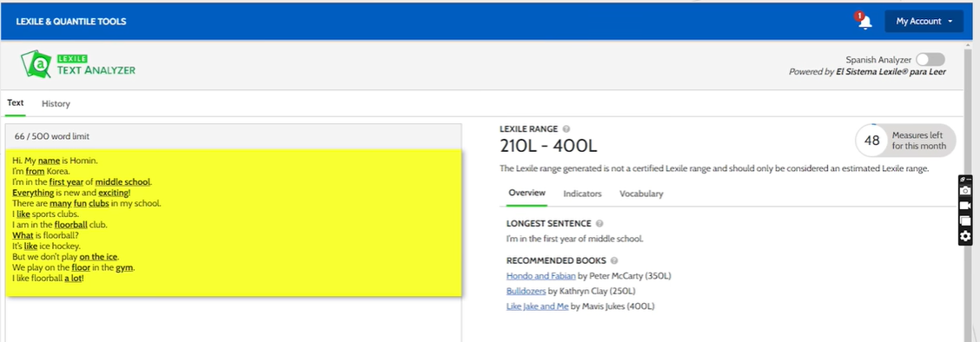Open the Bulldozers book link
This screenshot has width=980, height=342.
(526, 291)
